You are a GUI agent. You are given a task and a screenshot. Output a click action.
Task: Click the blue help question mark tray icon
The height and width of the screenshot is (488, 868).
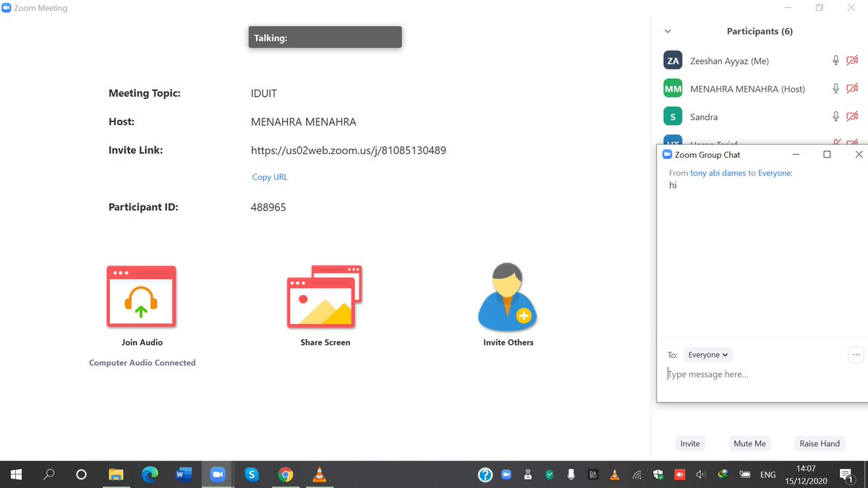(x=485, y=475)
